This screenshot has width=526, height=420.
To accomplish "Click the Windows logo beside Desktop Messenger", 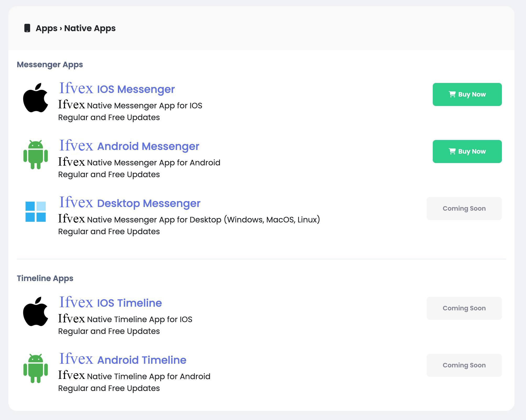I will click(x=36, y=211).
